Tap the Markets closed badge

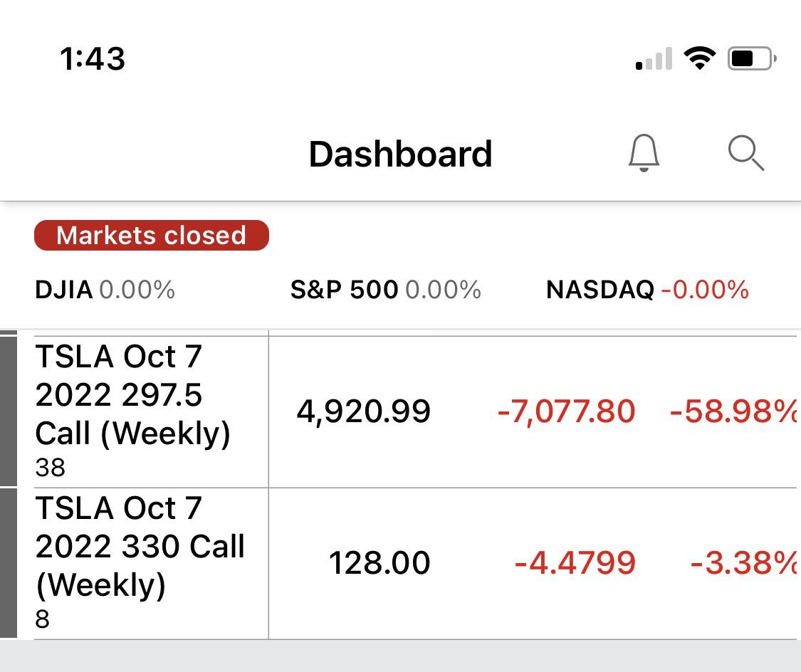pos(151,236)
